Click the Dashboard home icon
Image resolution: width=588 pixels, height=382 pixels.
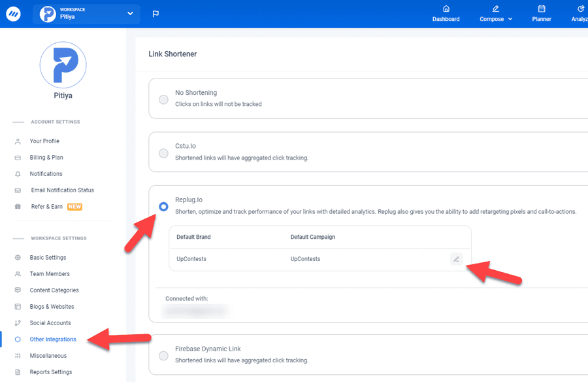coord(446,9)
